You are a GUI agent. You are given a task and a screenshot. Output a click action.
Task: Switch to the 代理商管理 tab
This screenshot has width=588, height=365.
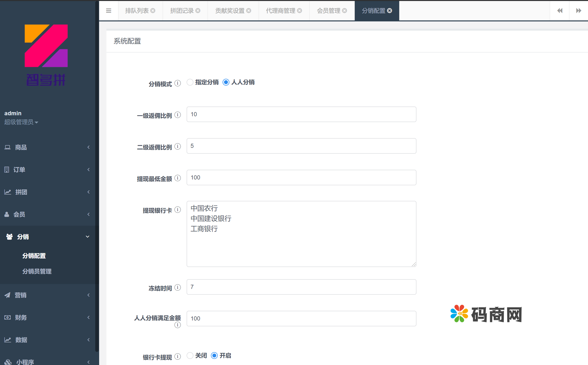click(281, 11)
